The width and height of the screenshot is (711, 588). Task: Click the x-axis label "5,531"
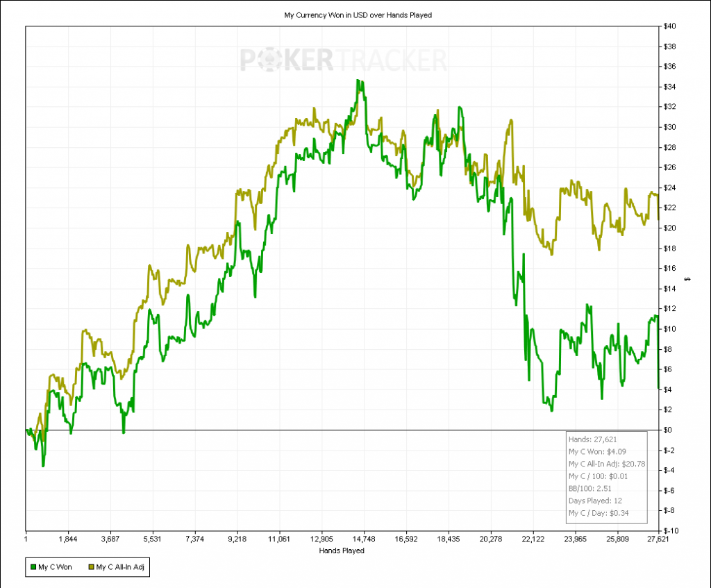[152, 539]
